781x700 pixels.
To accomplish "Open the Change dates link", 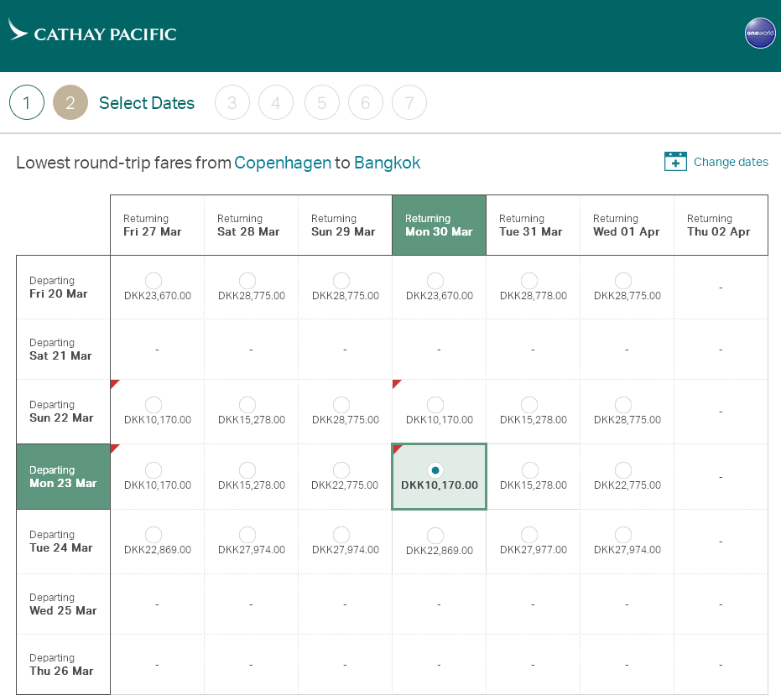I will [730, 162].
